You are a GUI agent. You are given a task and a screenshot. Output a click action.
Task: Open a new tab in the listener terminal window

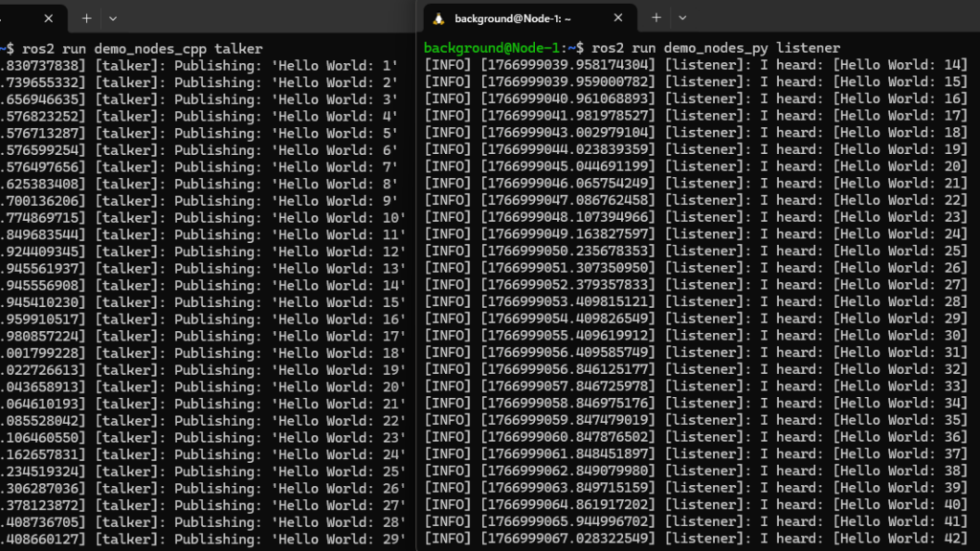click(x=657, y=18)
